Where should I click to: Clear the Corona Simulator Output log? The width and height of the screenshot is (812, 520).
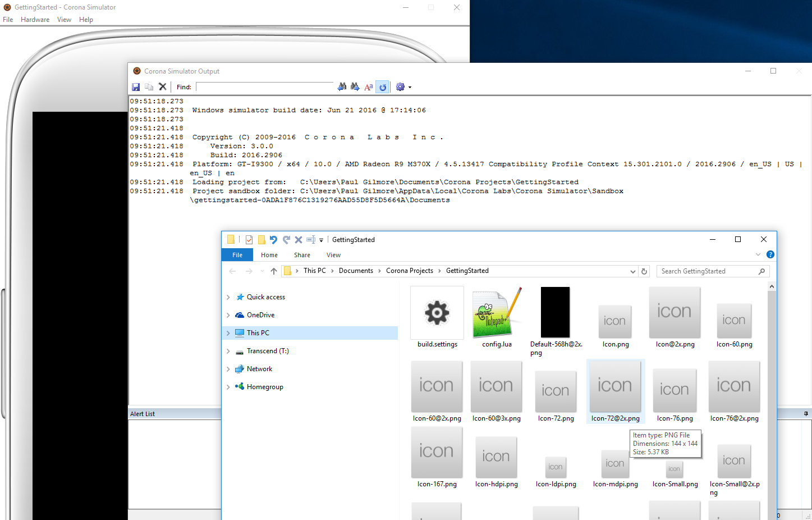point(162,86)
